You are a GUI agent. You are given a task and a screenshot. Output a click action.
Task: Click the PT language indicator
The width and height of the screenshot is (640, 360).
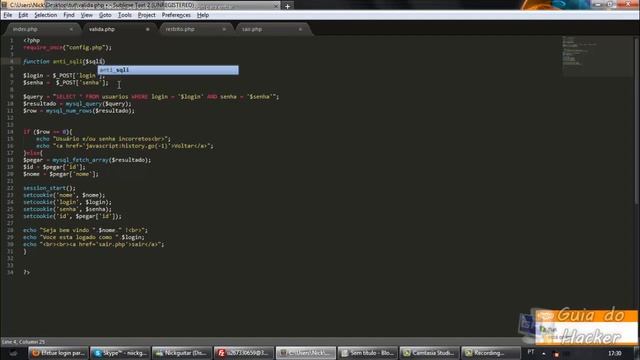tap(531, 352)
